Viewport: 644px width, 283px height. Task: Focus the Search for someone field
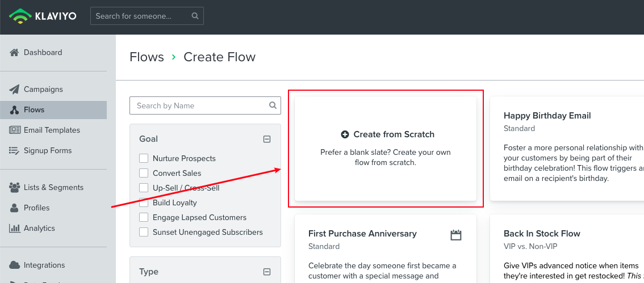[x=147, y=16]
